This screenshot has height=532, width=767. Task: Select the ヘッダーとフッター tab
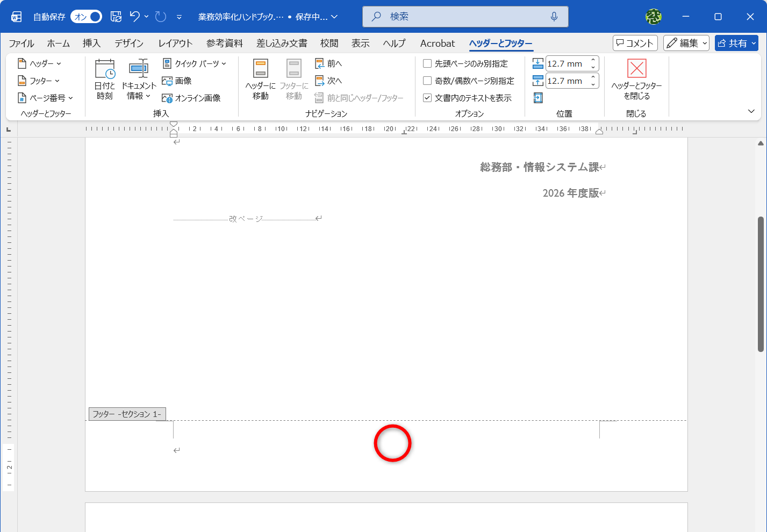pyautogui.click(x=500, y=44)
